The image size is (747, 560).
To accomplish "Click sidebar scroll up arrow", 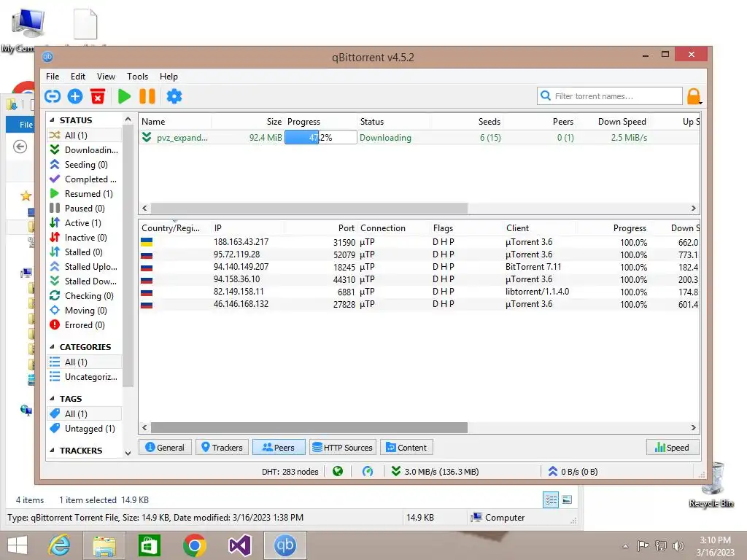I will (128, 119).
